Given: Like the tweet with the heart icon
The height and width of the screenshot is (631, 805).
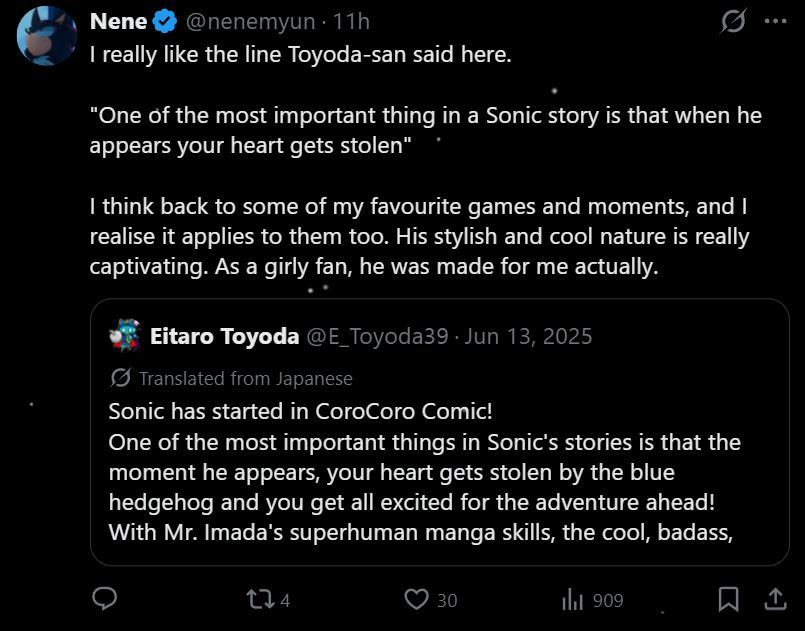Looking at the screenshot, I should tap(416, 599).
